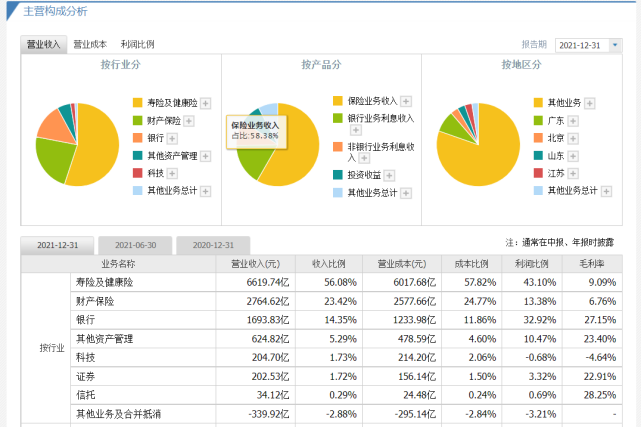This screenshot has height=427, width=641.
Task: Expand plus icon beside 投资收益 legend
Action: (389, 176)
